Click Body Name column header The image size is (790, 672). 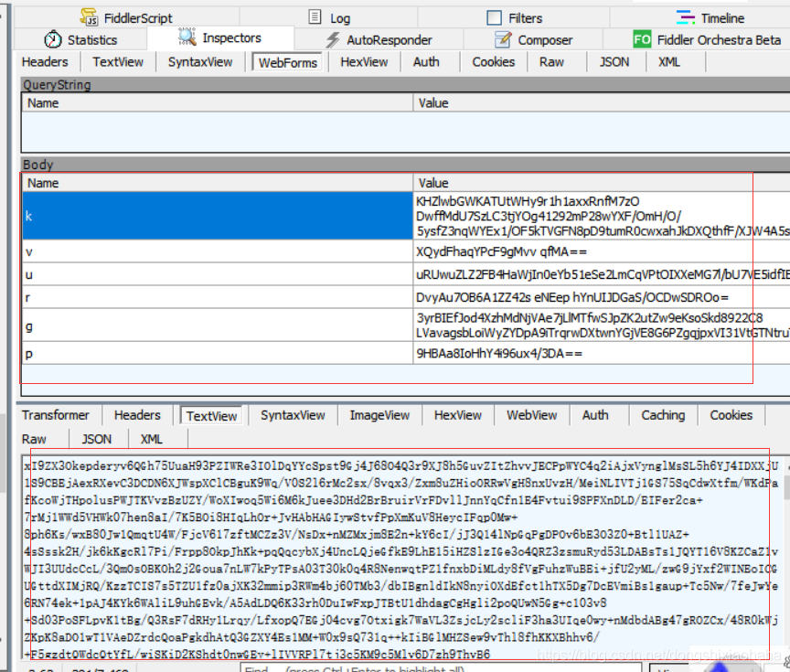(218, 183)
